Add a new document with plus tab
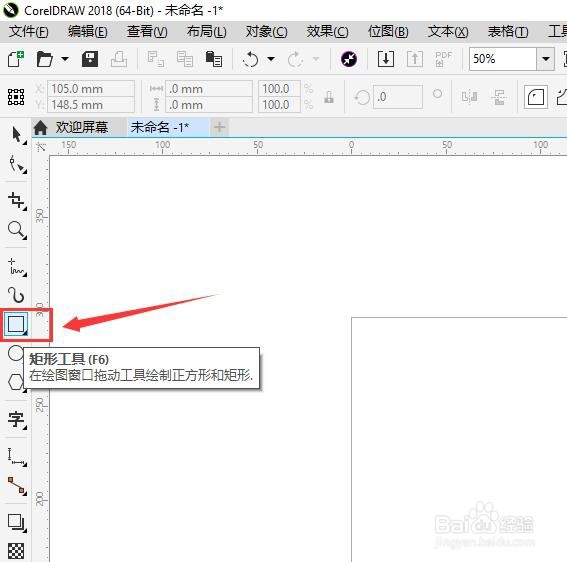Image resolution: width=567 pixels, height=562 pixels. (219, 127)
